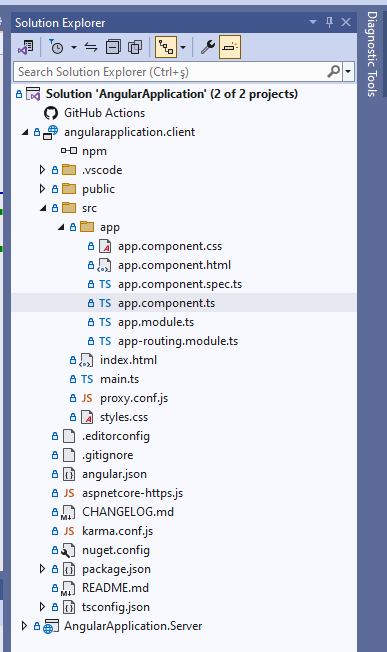Click Show All Files toolbar icon
This screenshot has width=387, height=652.
pyautogui.click(x=135, y=47)
